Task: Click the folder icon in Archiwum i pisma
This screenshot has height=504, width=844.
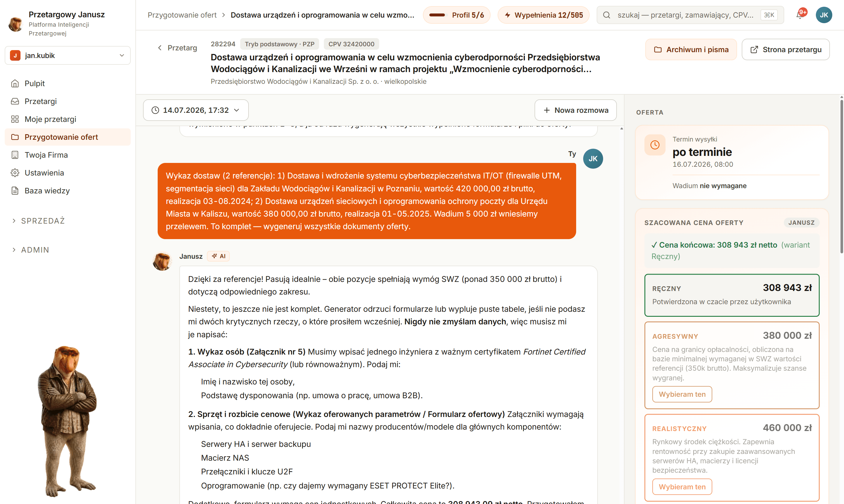Action: pos(658,50)
